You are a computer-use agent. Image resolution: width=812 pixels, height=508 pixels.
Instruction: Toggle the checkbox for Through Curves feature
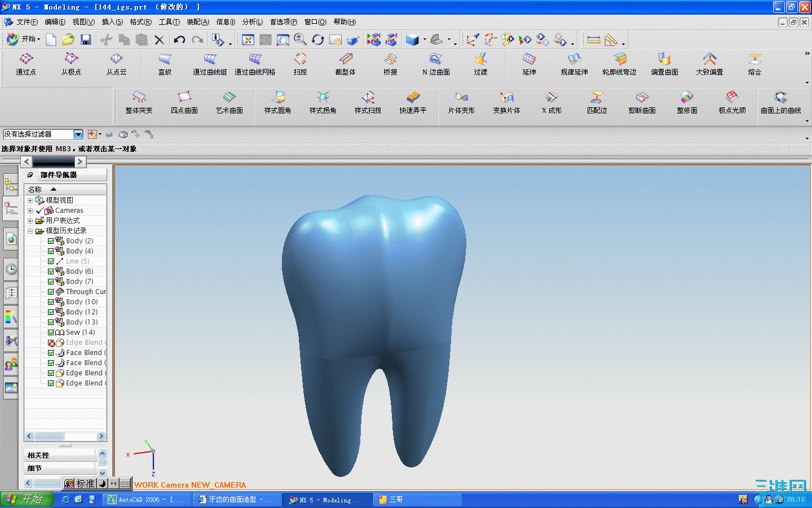pyautogui.click(x=51, y=292)
